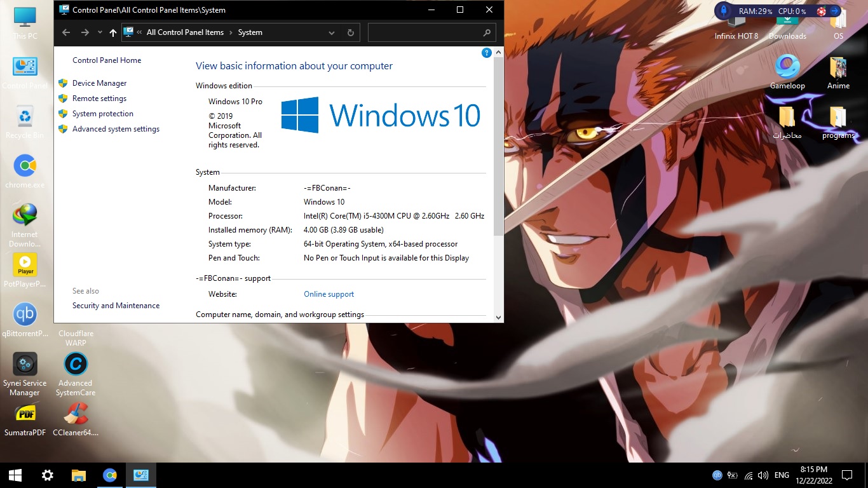Click the rocket boost icon in RAM widget
The image size is (868, 488).
[724, 11]
